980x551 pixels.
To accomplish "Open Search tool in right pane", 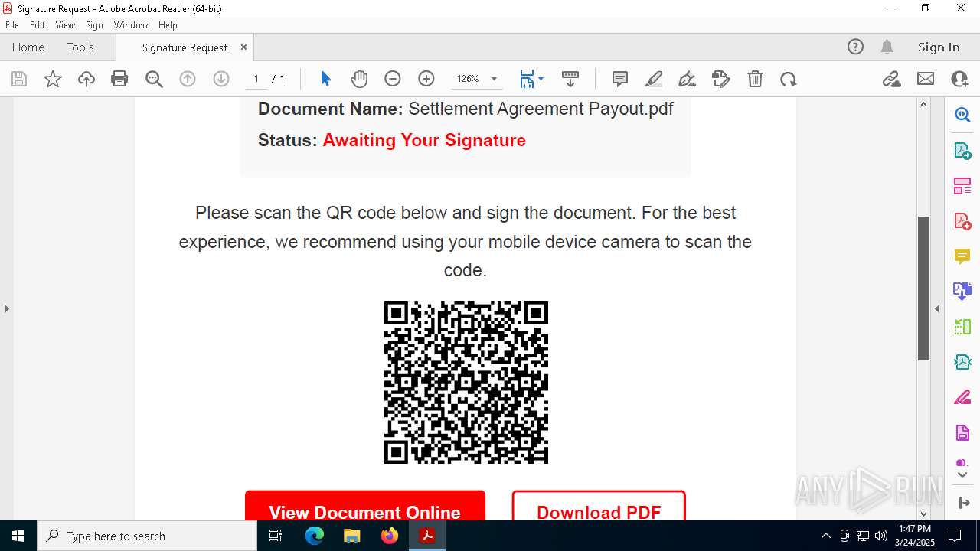I will pos(962,115).
